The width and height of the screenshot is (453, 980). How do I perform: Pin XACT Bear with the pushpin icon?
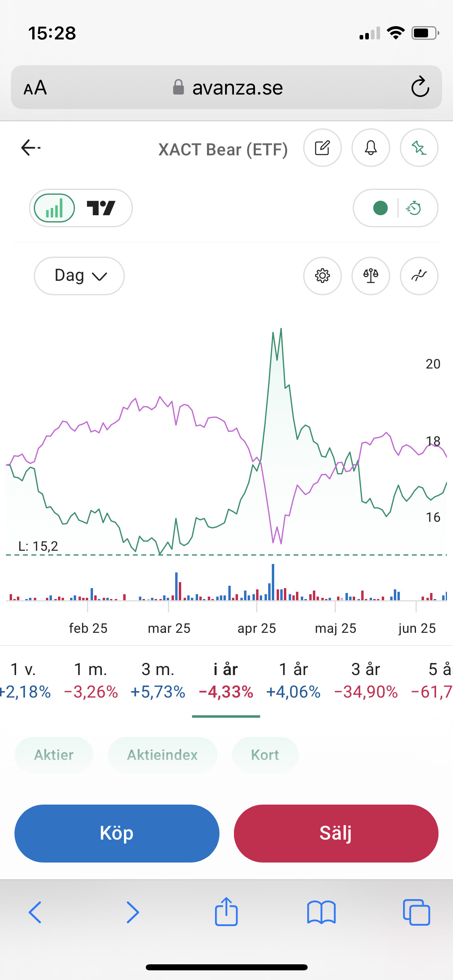419,148
